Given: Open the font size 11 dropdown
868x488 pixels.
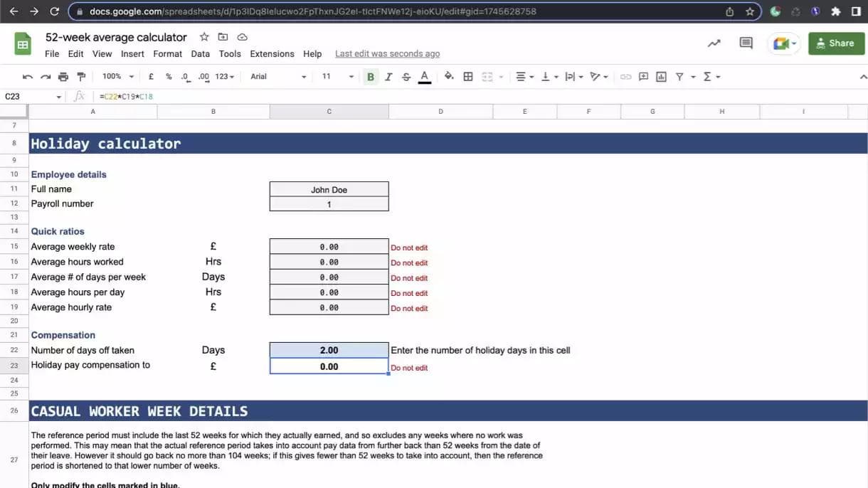Looking at the screenshot, I should (x=338, y=77).
